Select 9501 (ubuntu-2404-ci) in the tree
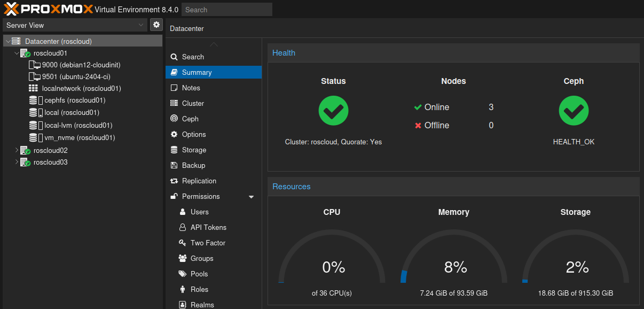The width and height of the screenshot is (644, 309). pos(76,77)
